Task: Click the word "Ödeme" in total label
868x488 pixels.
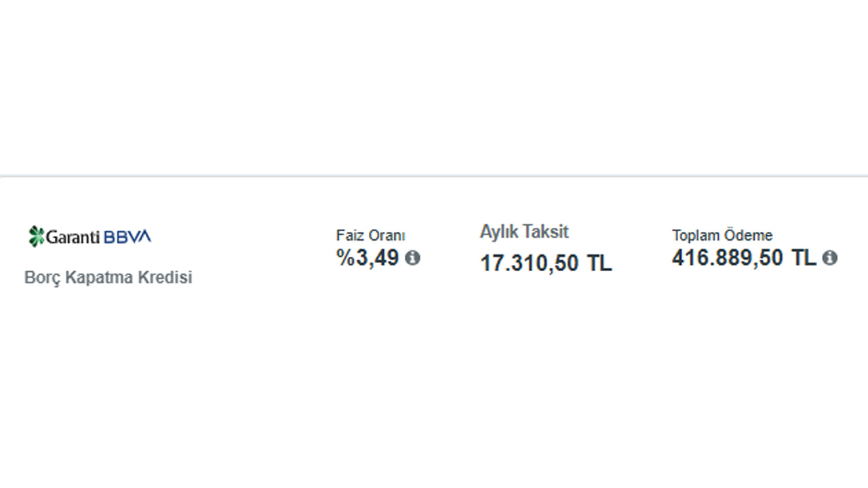Action: [x=748, y=236]
